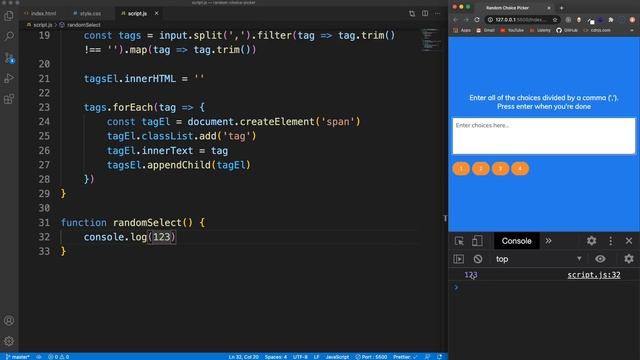The width and height of the screenshot is (640, 360).
Task: Open the Apps bookmark
Action: 462,30
